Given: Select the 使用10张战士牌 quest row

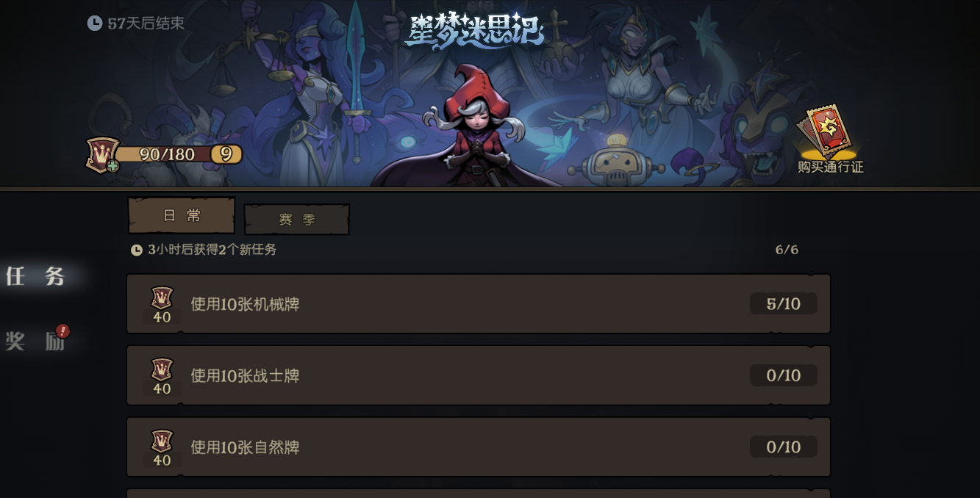Looking at the screenshot, I should point(479,375).
